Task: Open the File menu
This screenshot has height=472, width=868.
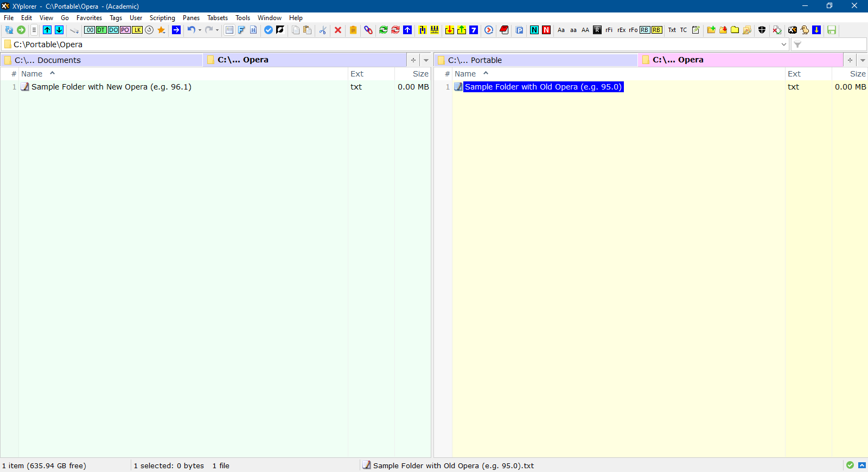Action: click(9, 18)
